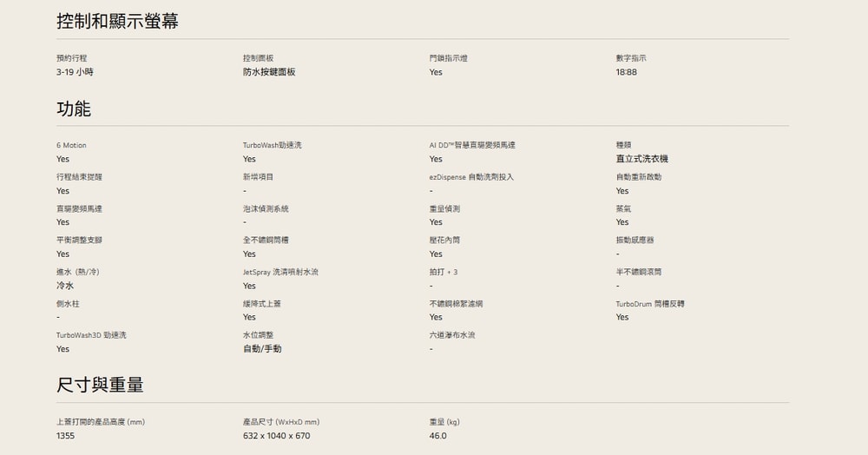Select the AI DD智慧直驅變頻馬達 label

pos(477,145)
